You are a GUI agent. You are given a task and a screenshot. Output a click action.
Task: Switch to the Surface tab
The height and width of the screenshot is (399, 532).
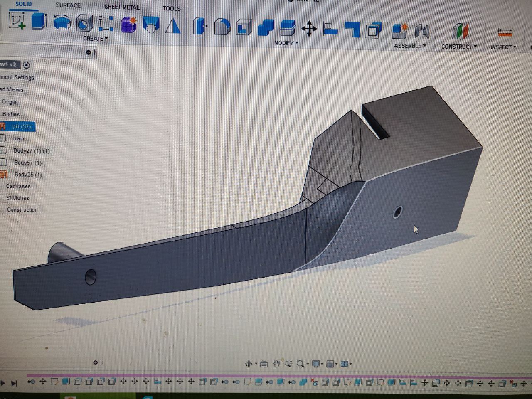point(68,5)
